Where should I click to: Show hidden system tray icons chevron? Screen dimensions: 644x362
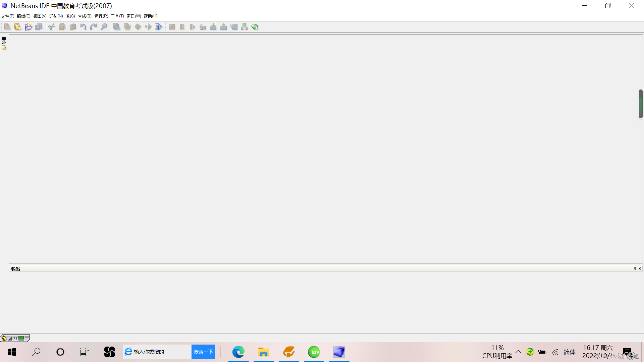point(518,352)
